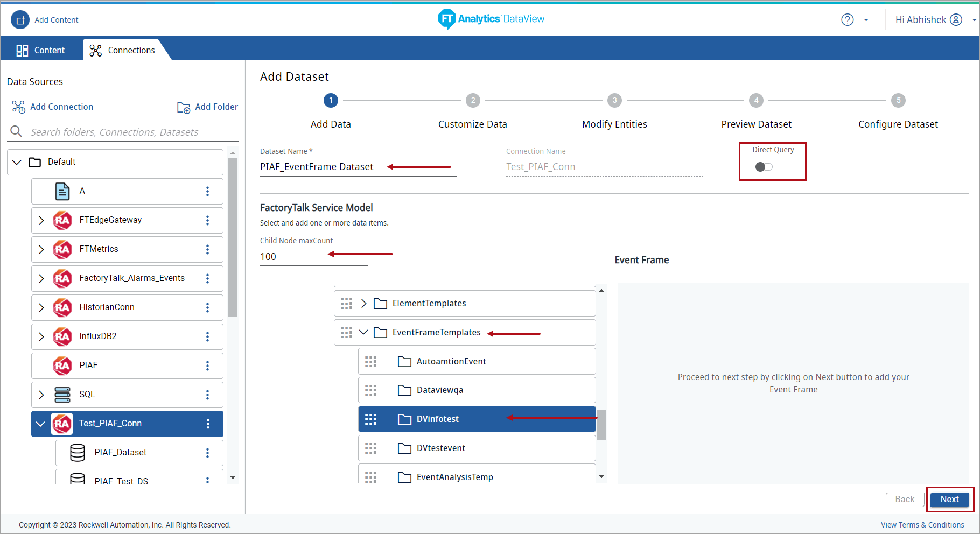Collapse the Test_PIAF_Conn connection
This screenshot has width=980, height=534.
tap(40, 424)
